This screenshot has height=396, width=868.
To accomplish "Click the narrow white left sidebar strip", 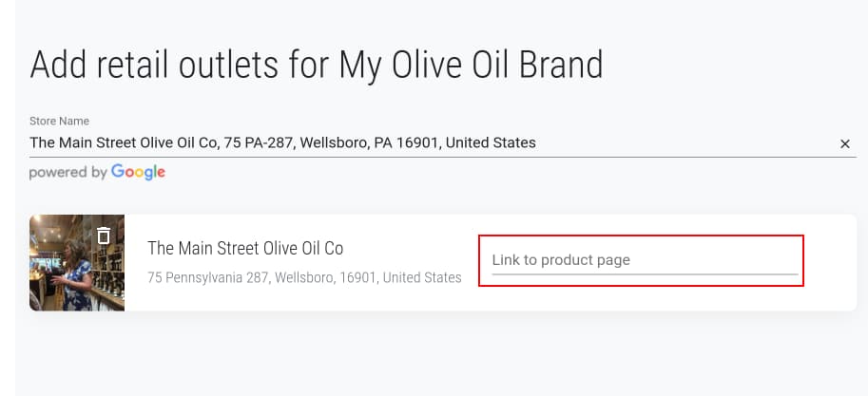I will (x=8, y=198).
